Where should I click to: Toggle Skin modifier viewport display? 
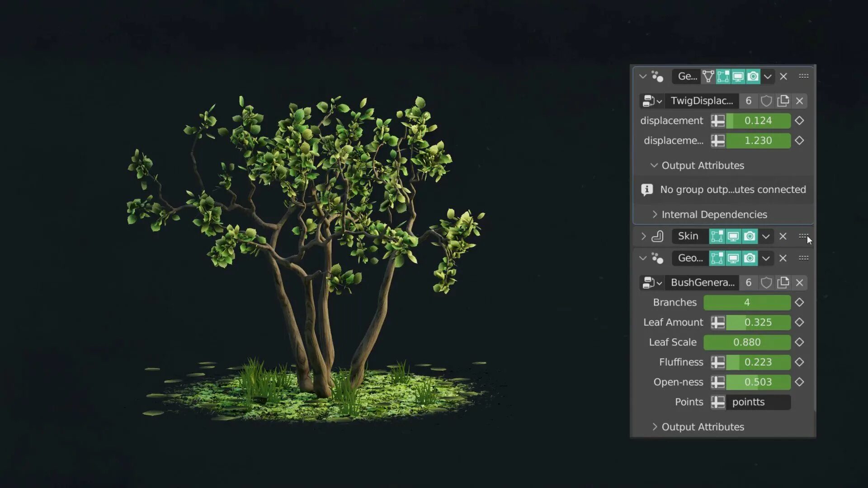tap(733, 236)
